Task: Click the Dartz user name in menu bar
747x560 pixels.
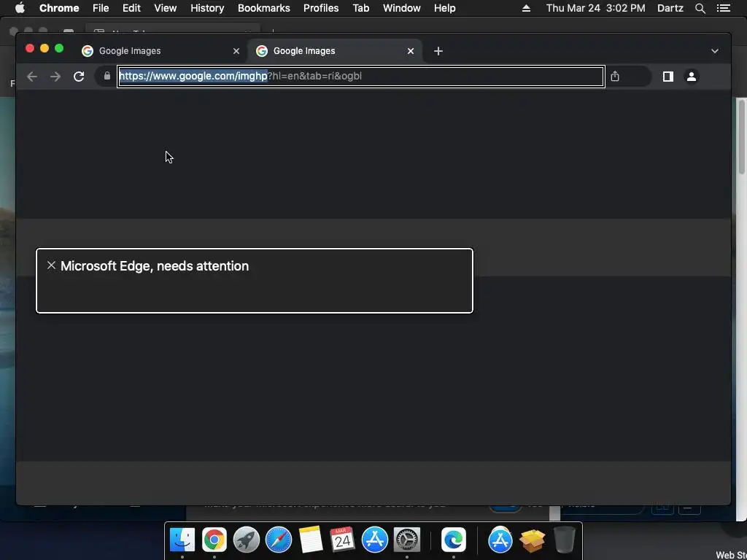Action: click(670, 8)
